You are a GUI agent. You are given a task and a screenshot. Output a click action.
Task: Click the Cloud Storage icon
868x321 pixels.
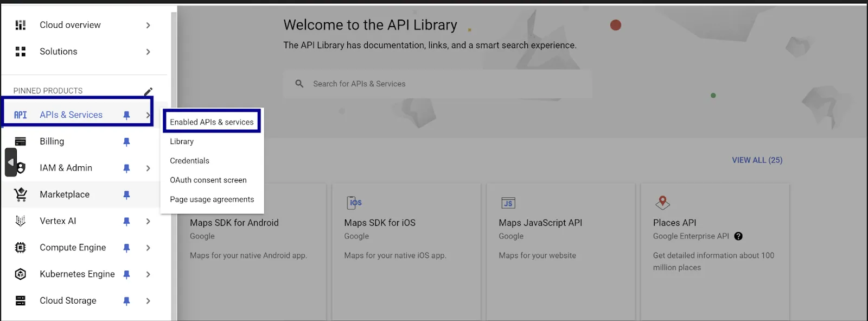[x=21, y=301]
